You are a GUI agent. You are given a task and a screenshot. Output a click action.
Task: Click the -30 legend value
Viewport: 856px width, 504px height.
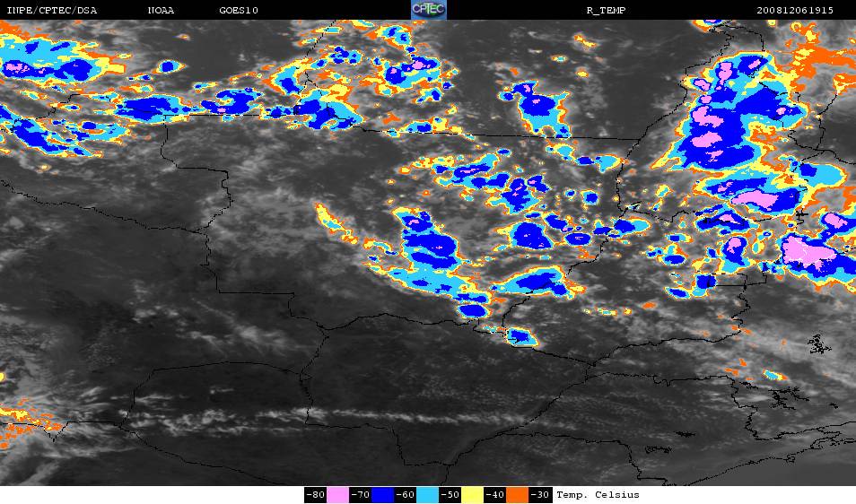tap(540, 495)
